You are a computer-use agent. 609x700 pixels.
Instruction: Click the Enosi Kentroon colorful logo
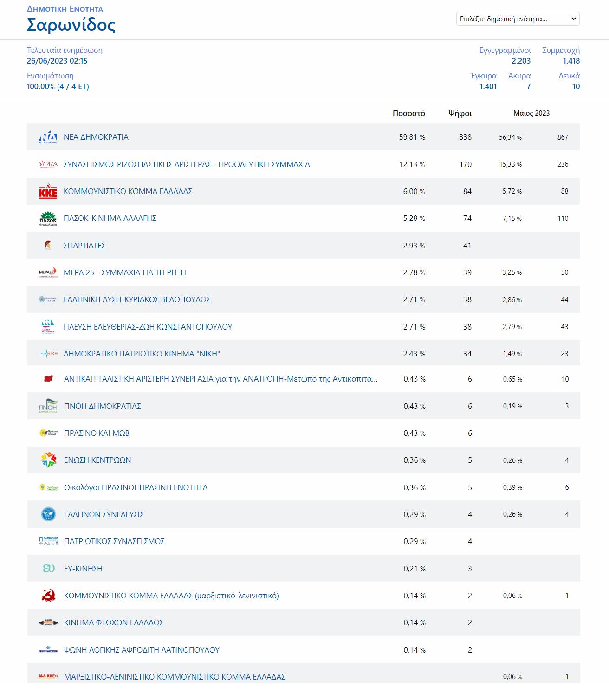[x=48, y=460]
